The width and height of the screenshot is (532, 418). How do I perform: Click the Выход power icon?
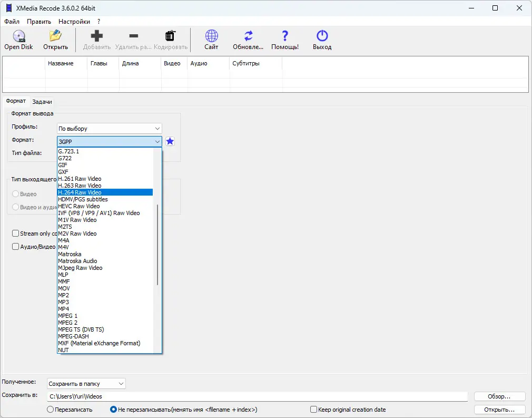[x=322, y=36]
